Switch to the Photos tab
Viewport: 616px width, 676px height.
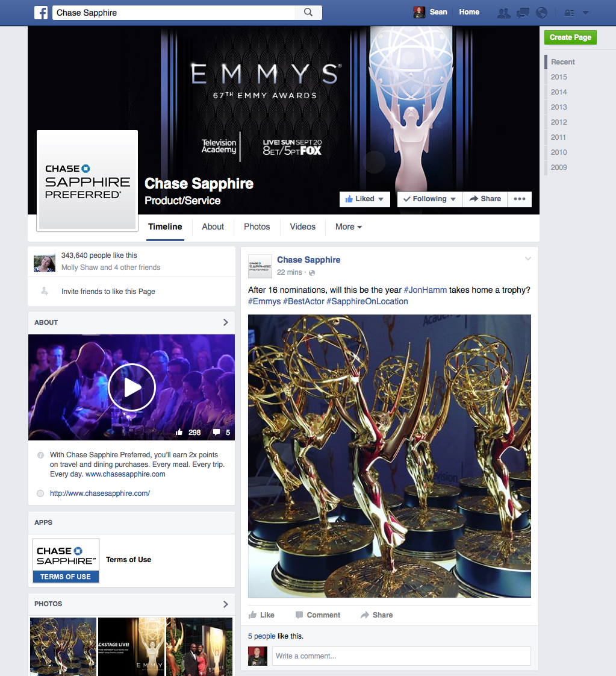[257, 227]
